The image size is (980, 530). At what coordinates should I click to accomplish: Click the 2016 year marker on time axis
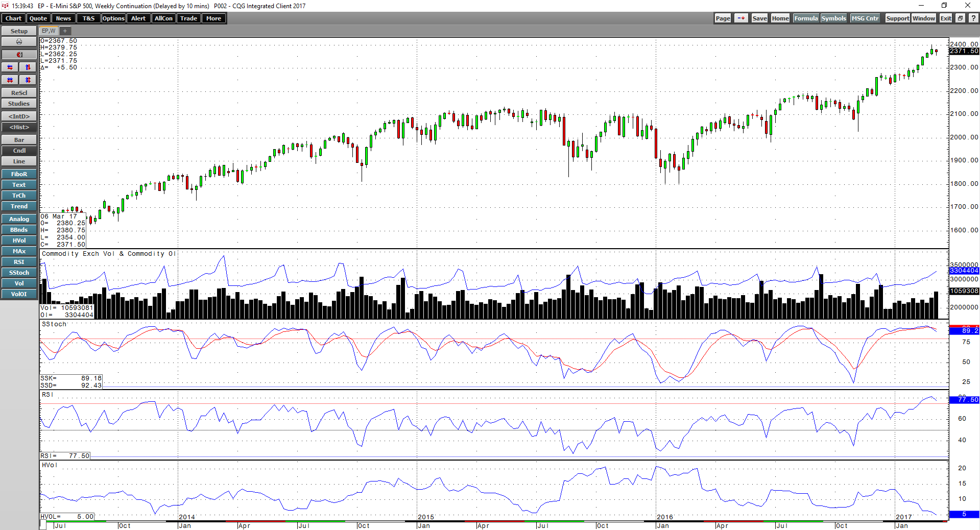665,517
